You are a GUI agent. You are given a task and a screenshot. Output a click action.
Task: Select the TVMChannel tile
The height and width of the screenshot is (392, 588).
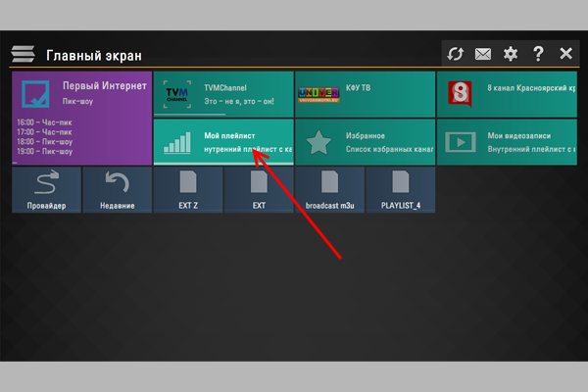pyautogui.click(x=223, y=93)
